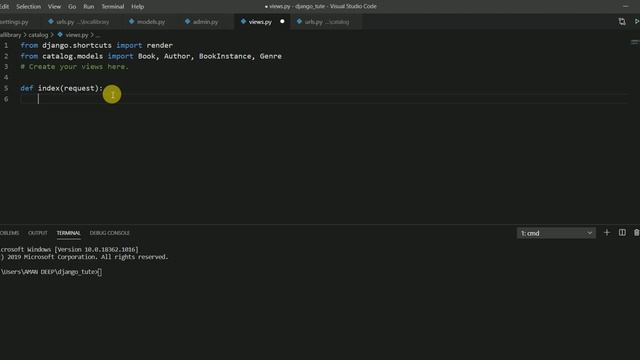The image size is (640, 360).
Task: Click the Python icon in the breadcrumb
Action: 60,35
